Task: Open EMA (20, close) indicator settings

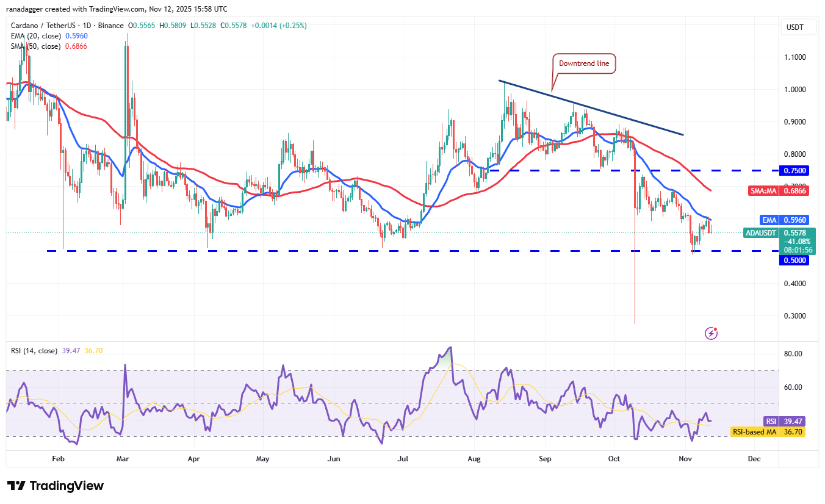Action: tap(37, 36)
